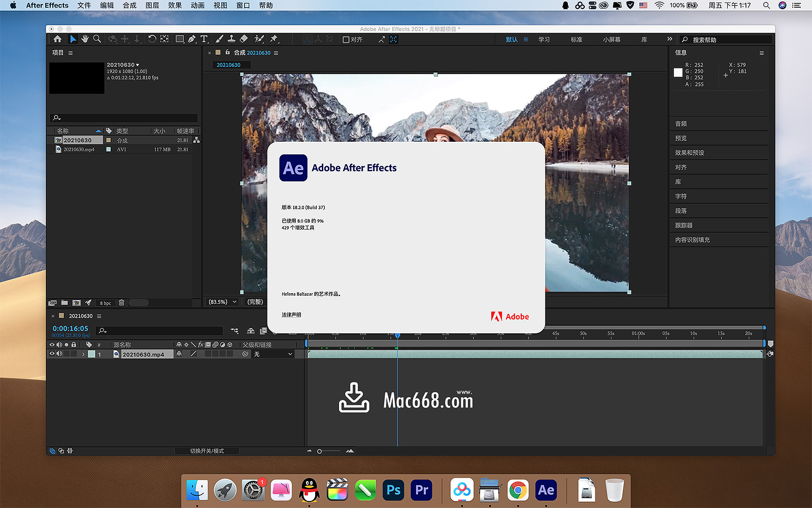Toggle Layer Switches pane in timeline footer
Screen dimensions: 812x508
[53, 451]
